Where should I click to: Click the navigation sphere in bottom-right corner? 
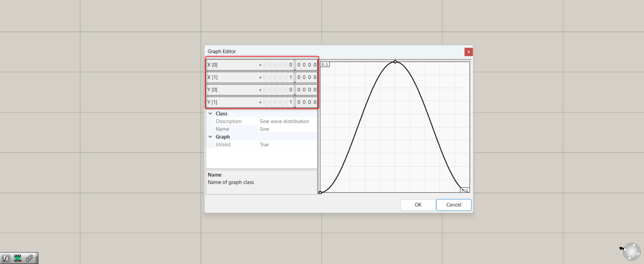631,251
